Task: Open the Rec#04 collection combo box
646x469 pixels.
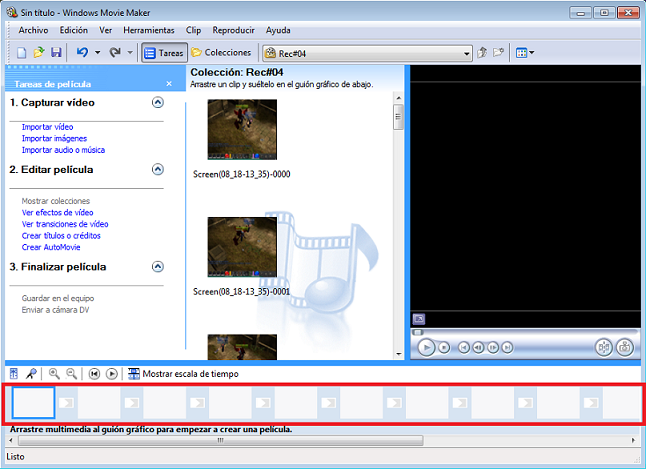Action: click(367, 53)
